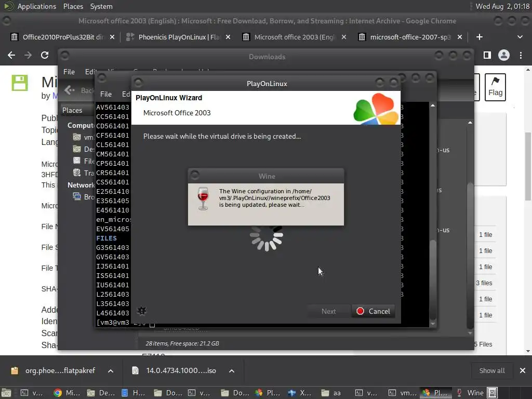532x399 pixels.
Task: Click the FILES directory entry in terminal
Action: (106, 238)
